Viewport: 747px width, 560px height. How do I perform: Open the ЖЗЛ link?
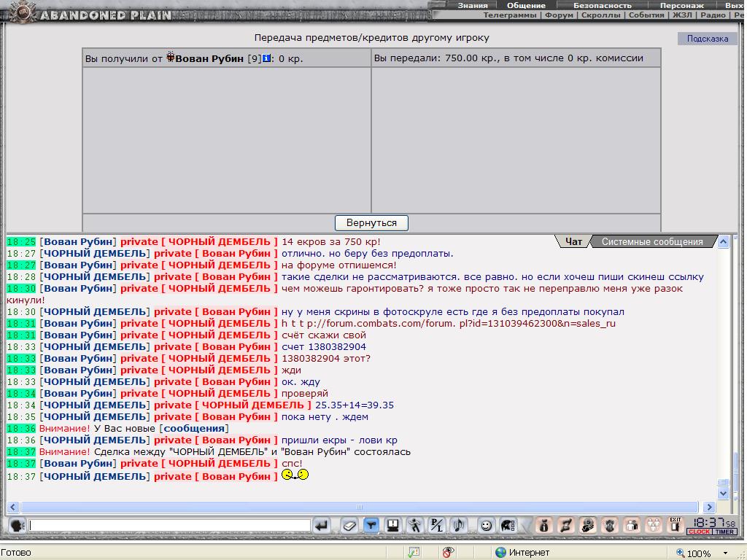[682, 15]
